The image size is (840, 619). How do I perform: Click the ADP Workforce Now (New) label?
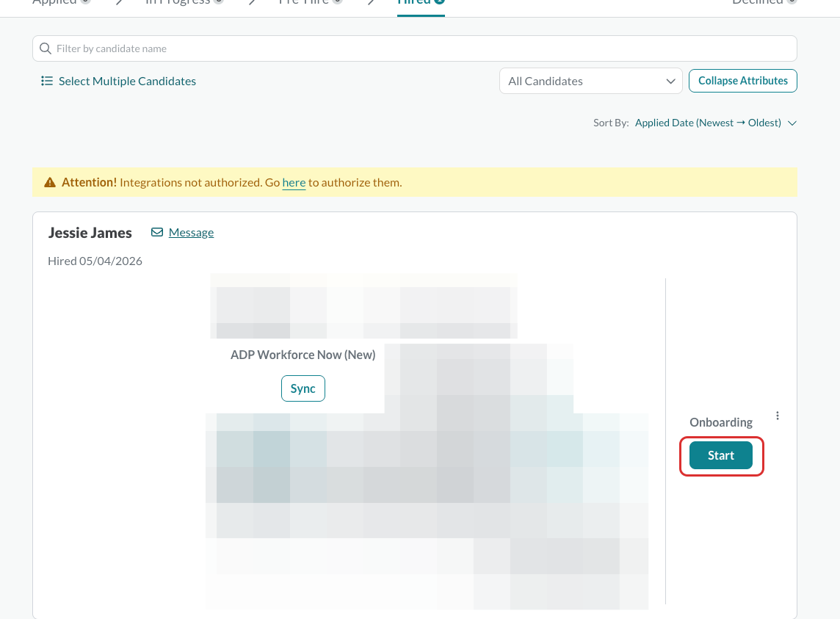coord(303,355)
